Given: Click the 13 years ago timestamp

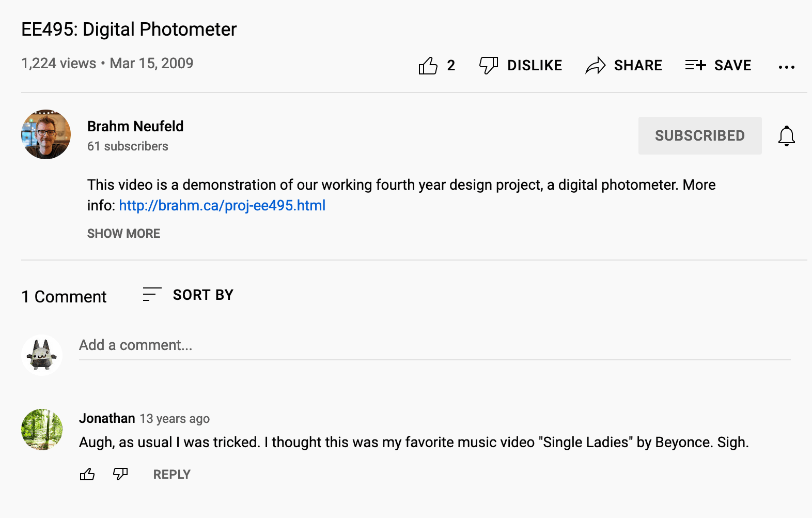Looking at the screenshot, I should [x=175, y=419].
